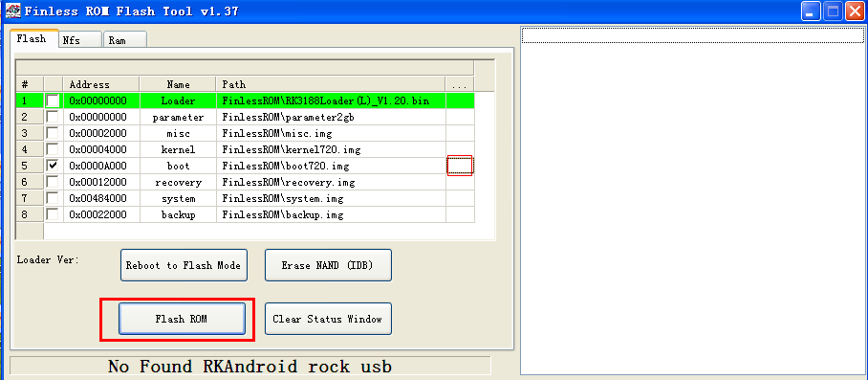Click Reboot to Flash Mode button
Viewport: 868px width, 380px height.
point(184,265)
